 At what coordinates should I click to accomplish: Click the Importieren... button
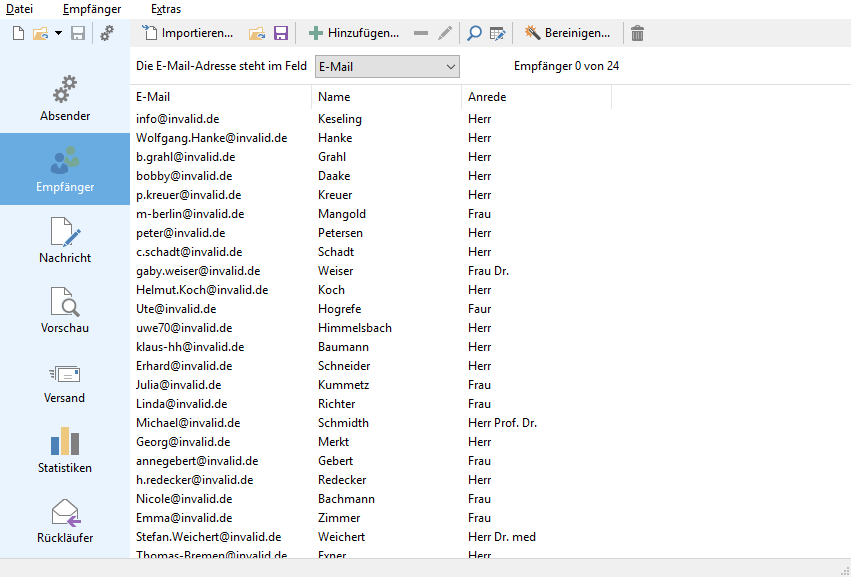pyautogui.click(x=188, y=33)
